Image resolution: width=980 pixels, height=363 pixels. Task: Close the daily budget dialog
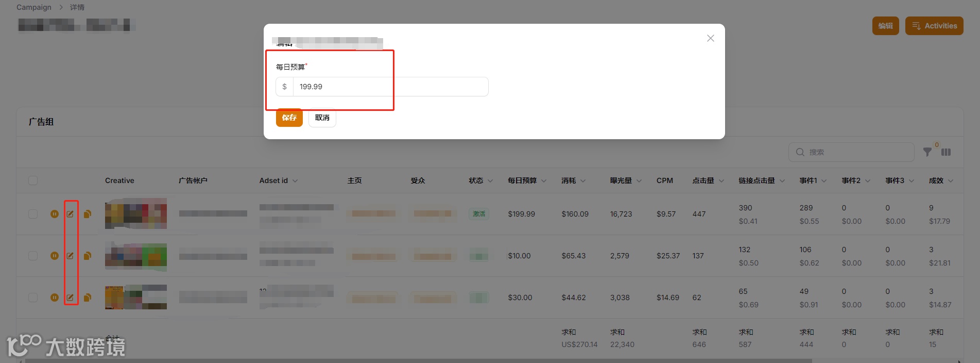[x=710, y=38]
